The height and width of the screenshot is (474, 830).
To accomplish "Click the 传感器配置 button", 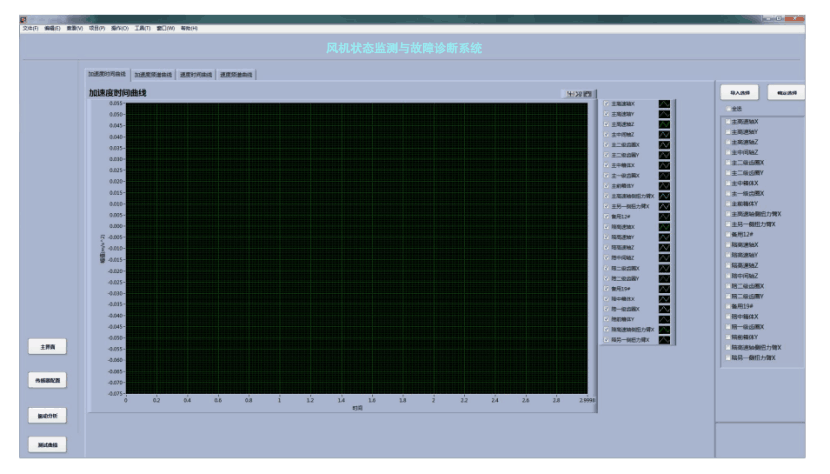I will coord(47,380).
